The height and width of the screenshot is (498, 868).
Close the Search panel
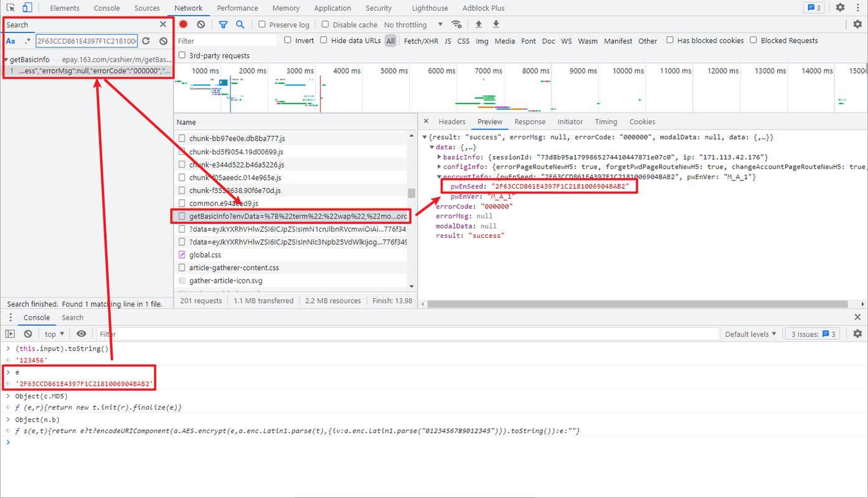pyautogui.click(x=163, y=24)
